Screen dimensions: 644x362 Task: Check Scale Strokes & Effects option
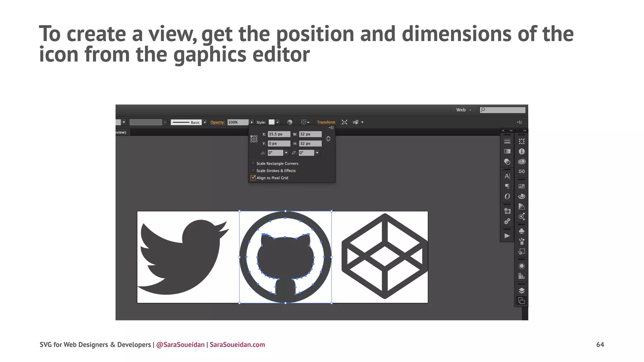(253, 171)
